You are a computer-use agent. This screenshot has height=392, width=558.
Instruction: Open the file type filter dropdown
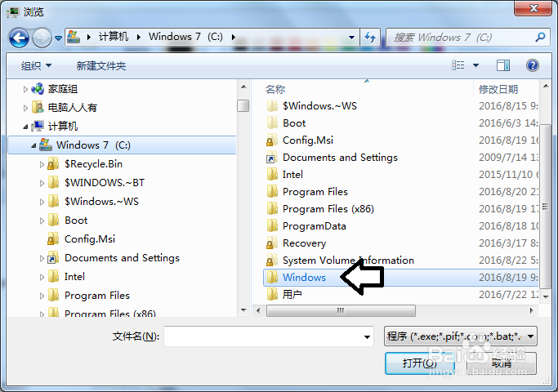(x=461, y=336)
